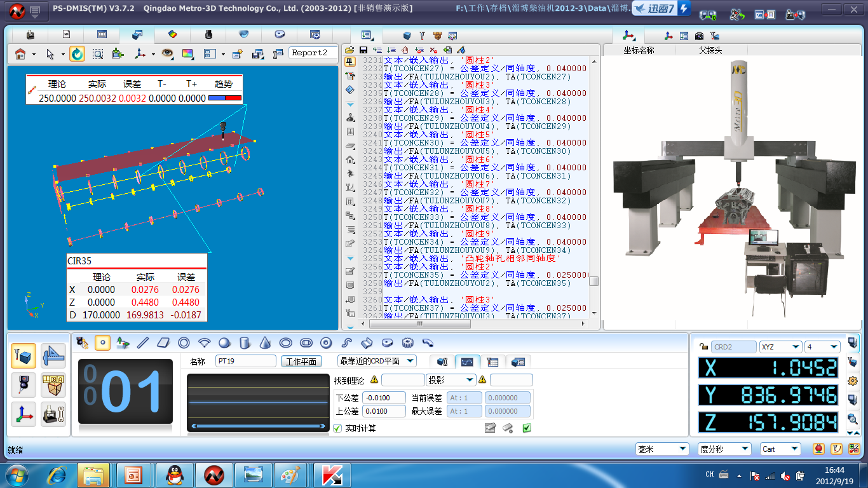Toggle the eye visibility tool
The image size is (868, 488).
coord(167,54)
